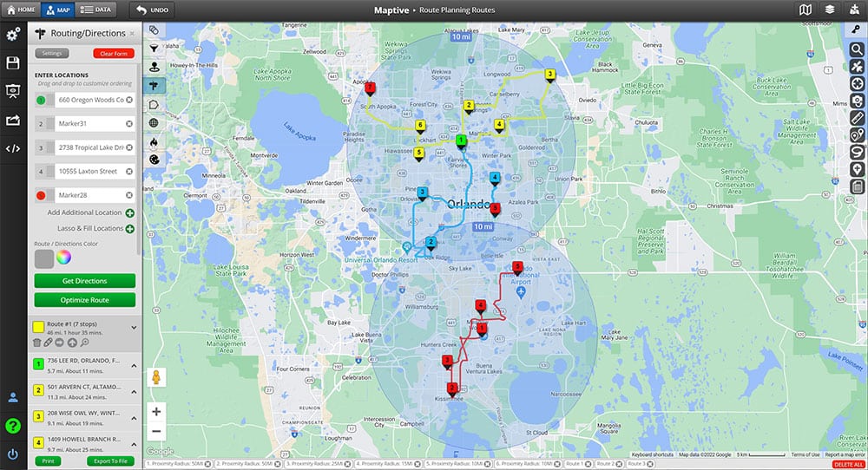
Task: Collapse Route #1 dropdown chevron
Action: [134, 327]
